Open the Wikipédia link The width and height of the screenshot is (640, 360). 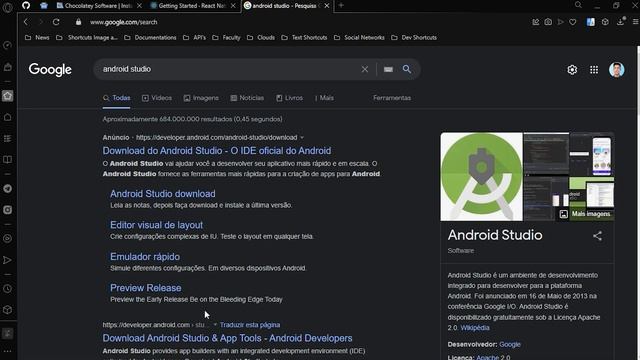pyautogui.click(x=475, y=328)
